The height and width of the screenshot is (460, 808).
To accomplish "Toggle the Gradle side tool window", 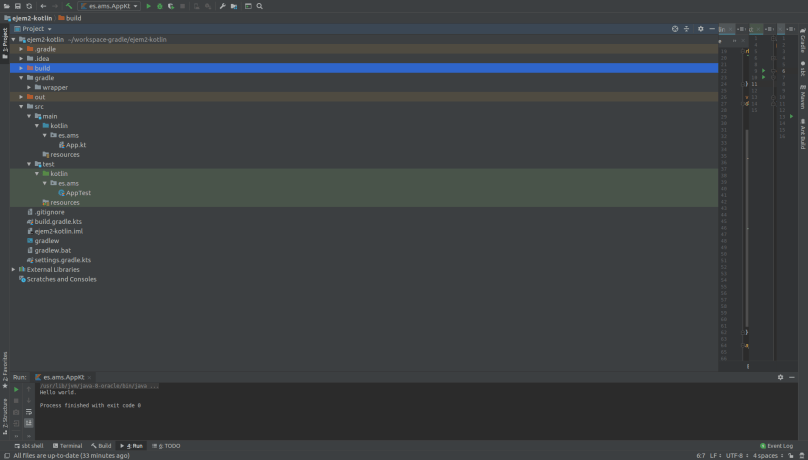I will click(x=803, y=42).
